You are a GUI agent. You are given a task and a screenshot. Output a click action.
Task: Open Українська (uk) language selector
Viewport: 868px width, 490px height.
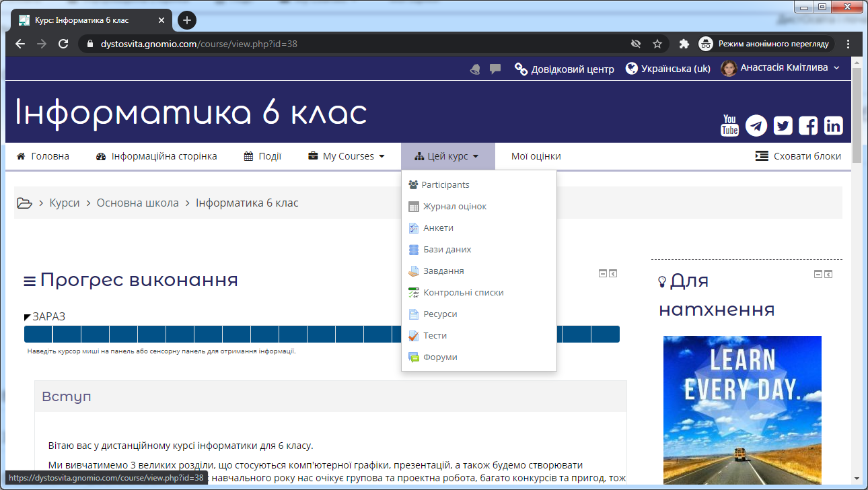668,69
